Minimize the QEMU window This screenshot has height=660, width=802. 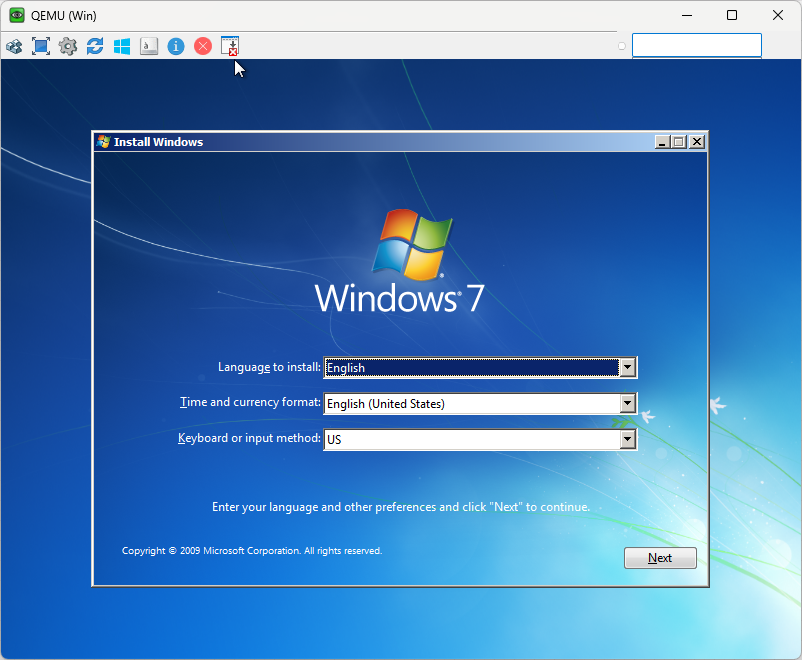(687, 15)
